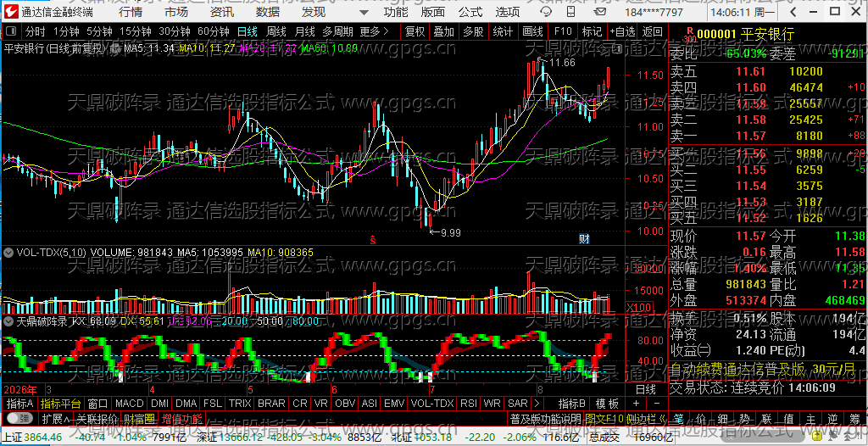Open the 资讯 menu
Image resolution: width=868 pixels, height=446 pixels.
point(222,12)
